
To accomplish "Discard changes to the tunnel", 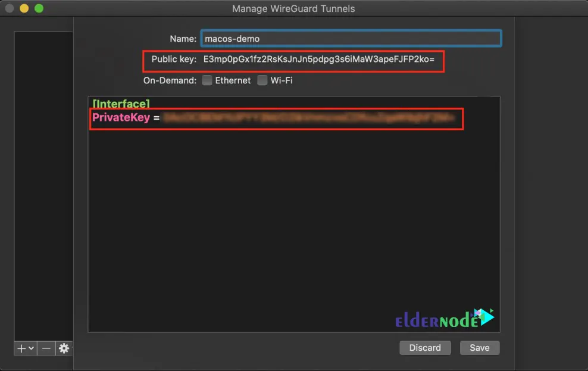I will [x=425, y=348].
